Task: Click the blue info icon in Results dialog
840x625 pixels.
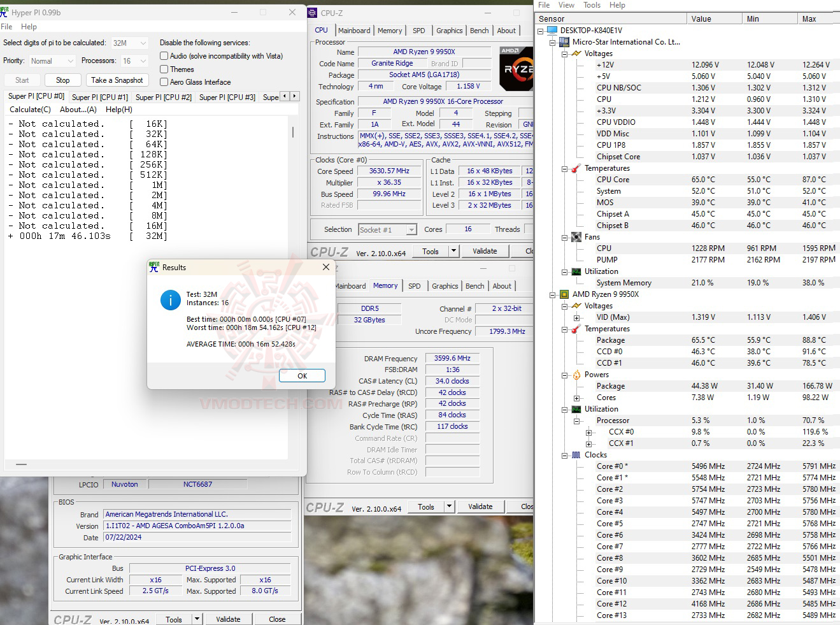Action: coord(171,300)
